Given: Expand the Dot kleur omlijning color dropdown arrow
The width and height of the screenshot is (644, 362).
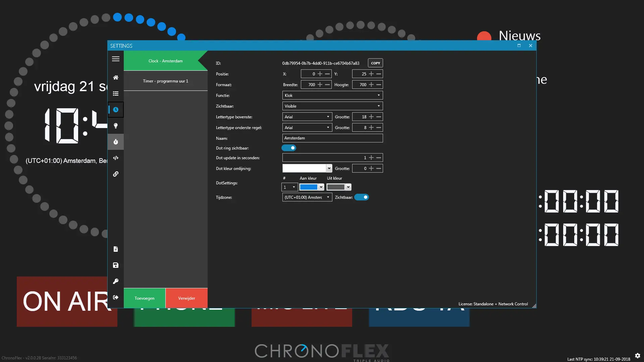Looking at the screenshot, I should tap(329, 168).
